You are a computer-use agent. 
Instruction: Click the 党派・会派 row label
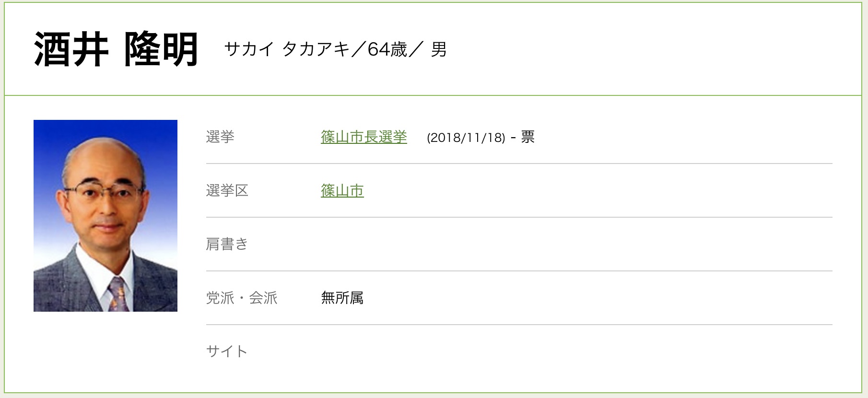point(242,298)
